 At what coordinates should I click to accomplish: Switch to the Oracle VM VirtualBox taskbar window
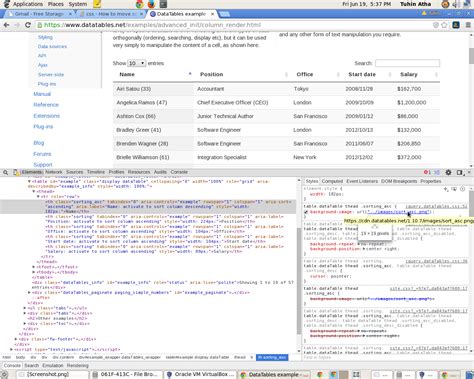pyautogui.click(x=201, y=375)
